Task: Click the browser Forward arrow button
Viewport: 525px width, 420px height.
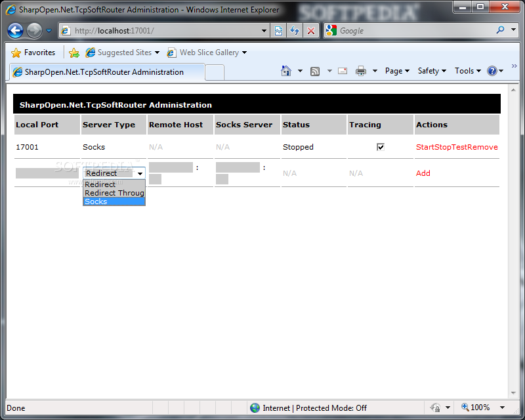Action: (34, 31)
